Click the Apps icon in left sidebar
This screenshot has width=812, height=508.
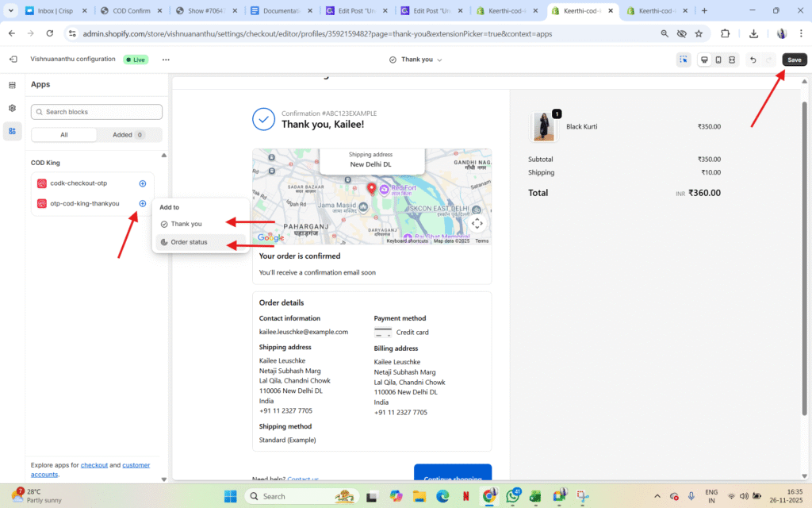tap(13, 131)
